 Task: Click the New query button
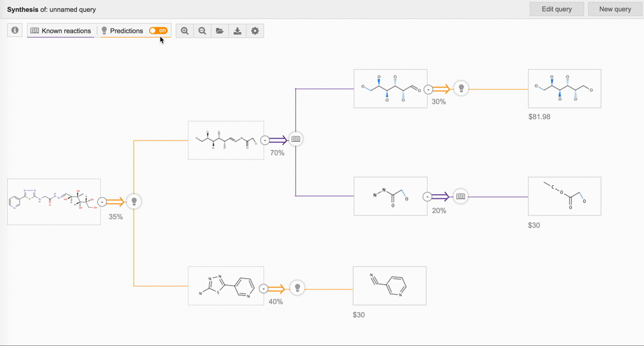(x=615, y=9)
